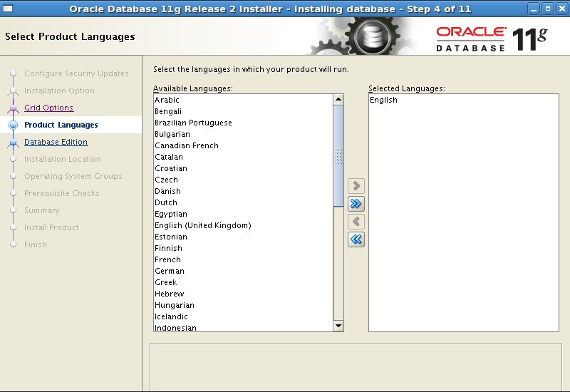
Task: Click the Configure Security Updates step
Action: [76, 73]
